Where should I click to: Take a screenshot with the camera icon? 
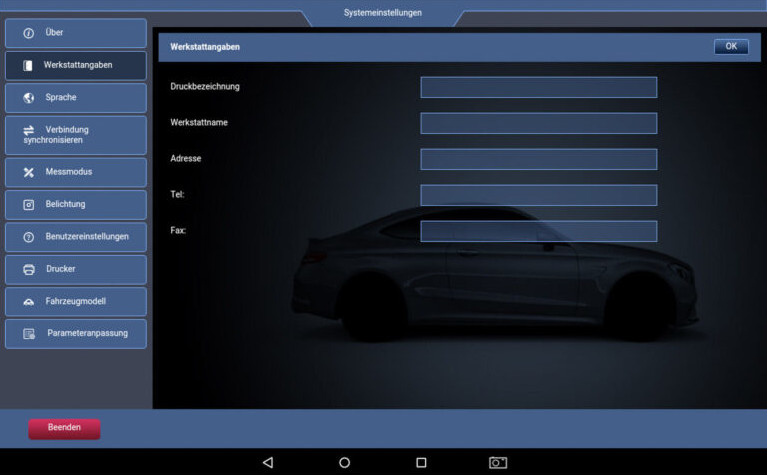pyautogui.click(x=497, y=462)
